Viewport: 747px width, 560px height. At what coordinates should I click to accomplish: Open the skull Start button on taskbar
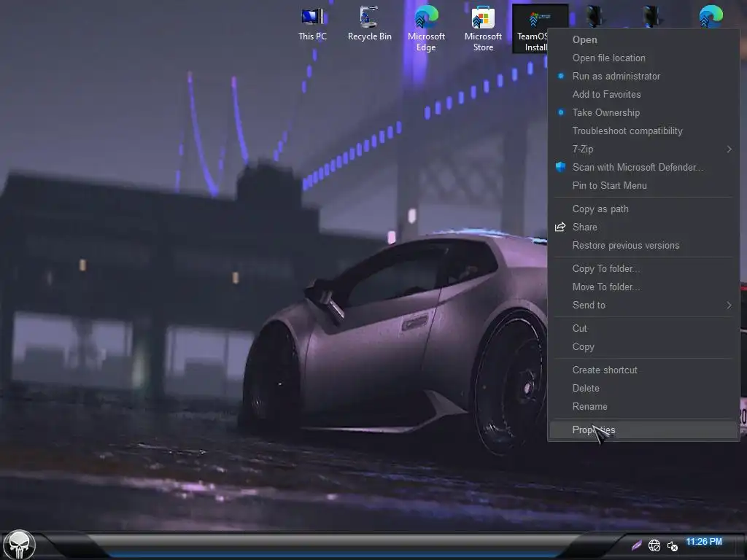19,545
